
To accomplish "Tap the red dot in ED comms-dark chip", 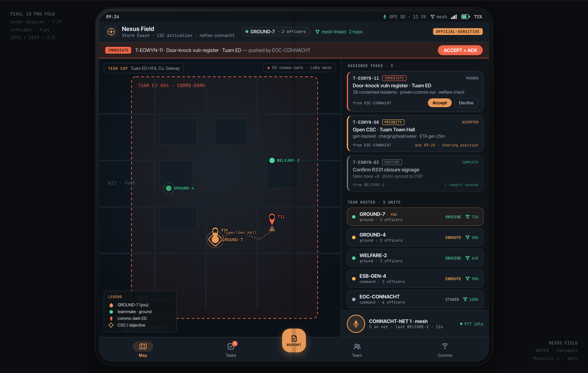I will pos(268,68).
